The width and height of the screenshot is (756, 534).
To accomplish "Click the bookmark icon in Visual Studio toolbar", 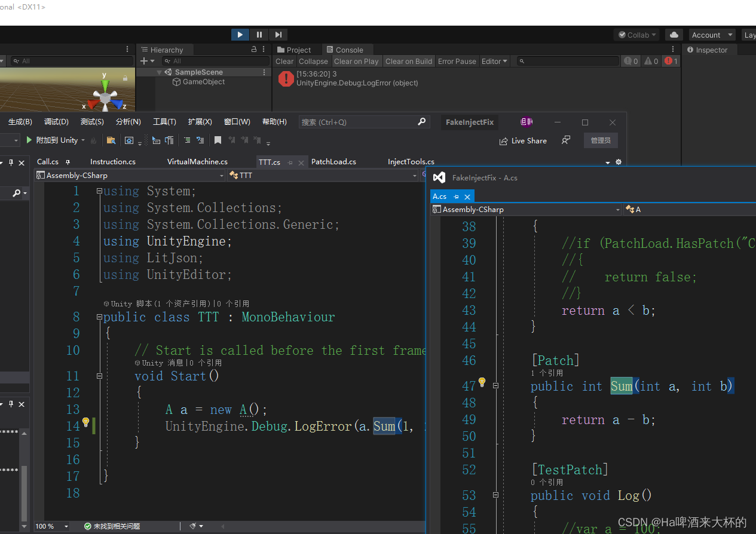I will (218, 140).
